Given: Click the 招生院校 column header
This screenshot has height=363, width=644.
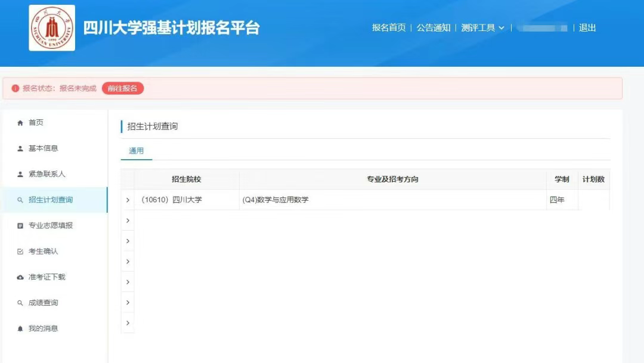Looking at the screenshot, I should pos(187,179).
